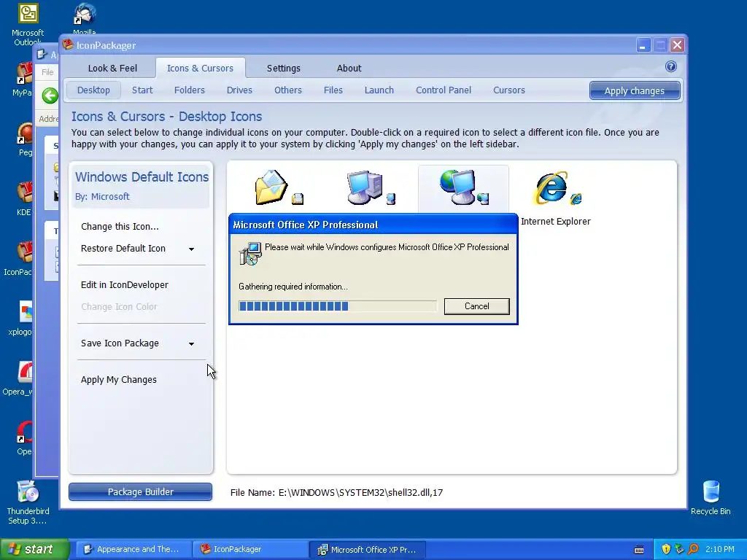Screen dimensions: 747x560
Task: Open the Start sub-tab
Action: click(142, 90)
